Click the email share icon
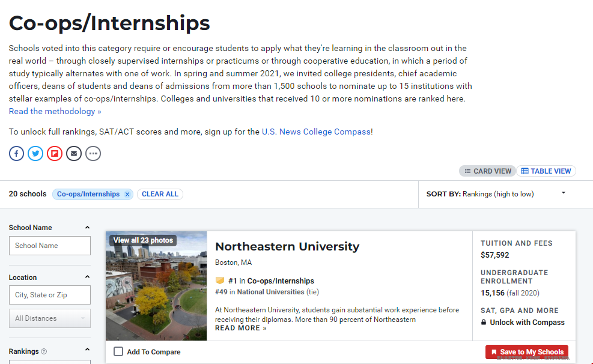 pyautogui.click(x=74, y=154)
